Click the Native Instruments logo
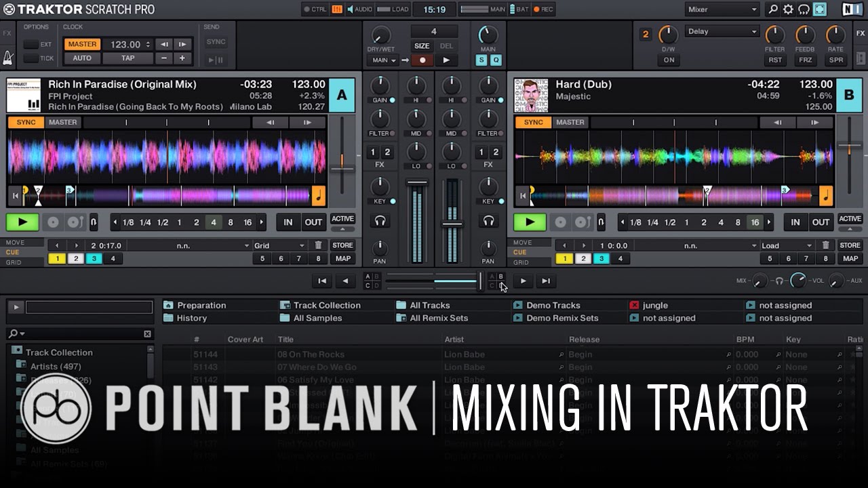Image resolution: width=868 pixels, height=488 pixels. coord(852,9)
